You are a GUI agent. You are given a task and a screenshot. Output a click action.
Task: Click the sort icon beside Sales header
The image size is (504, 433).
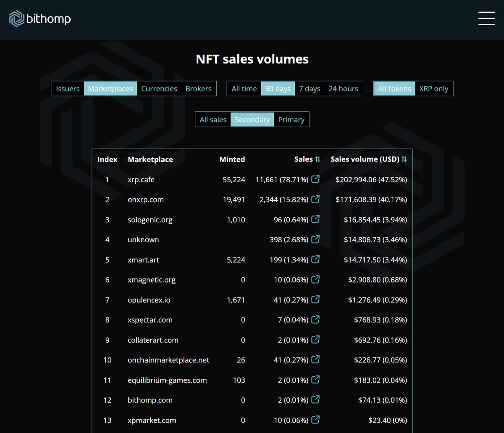tap(318, 159)
